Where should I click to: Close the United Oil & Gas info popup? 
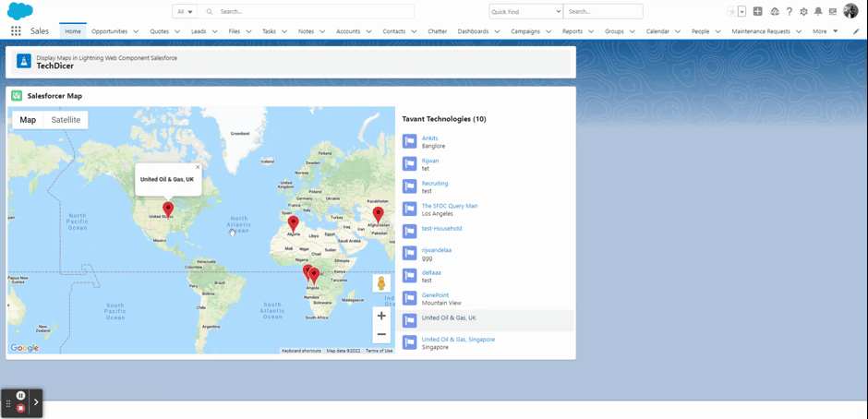198,167
